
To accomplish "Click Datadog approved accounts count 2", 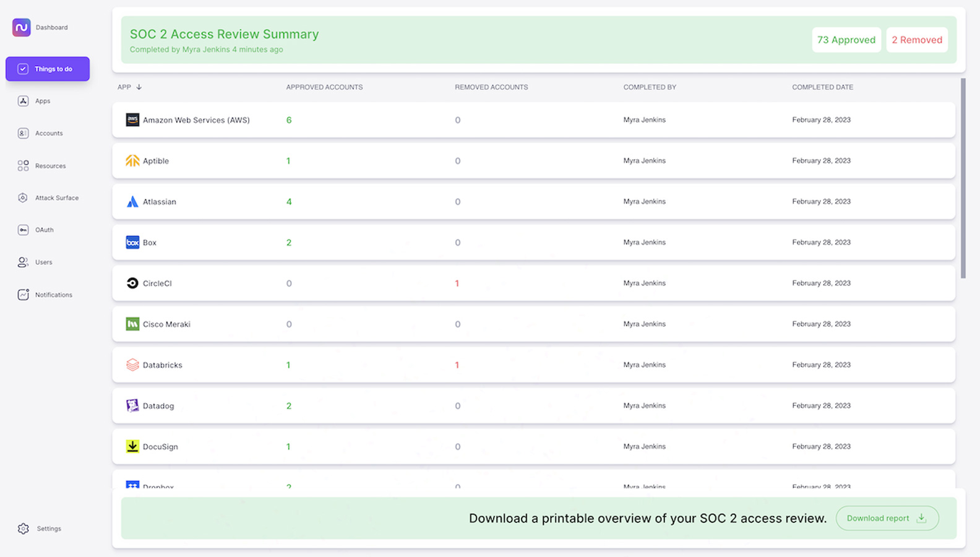I will (289, 406).
